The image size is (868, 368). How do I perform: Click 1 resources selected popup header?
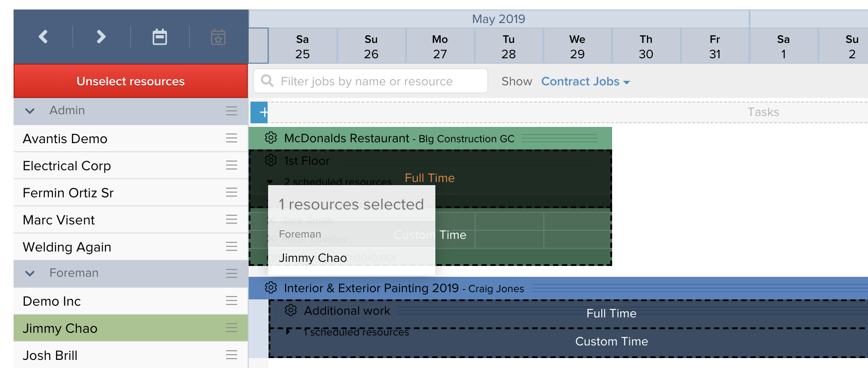[351, 204]
